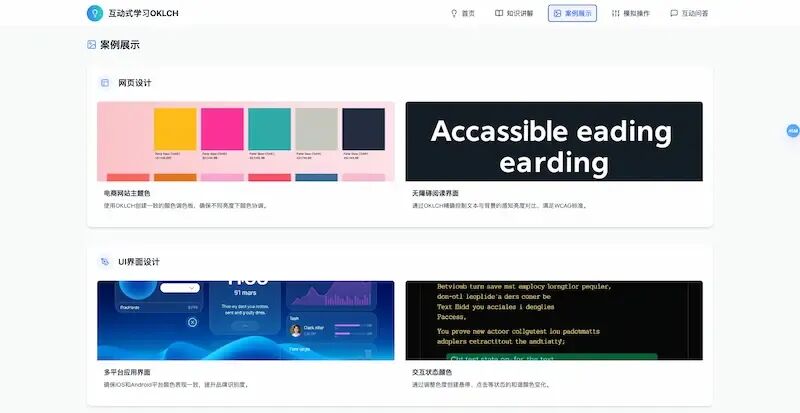Viewport: 800px width, 413px height.
Task: Open the blue multi-platform app interface thumbnail
Action: pos(245,321)
